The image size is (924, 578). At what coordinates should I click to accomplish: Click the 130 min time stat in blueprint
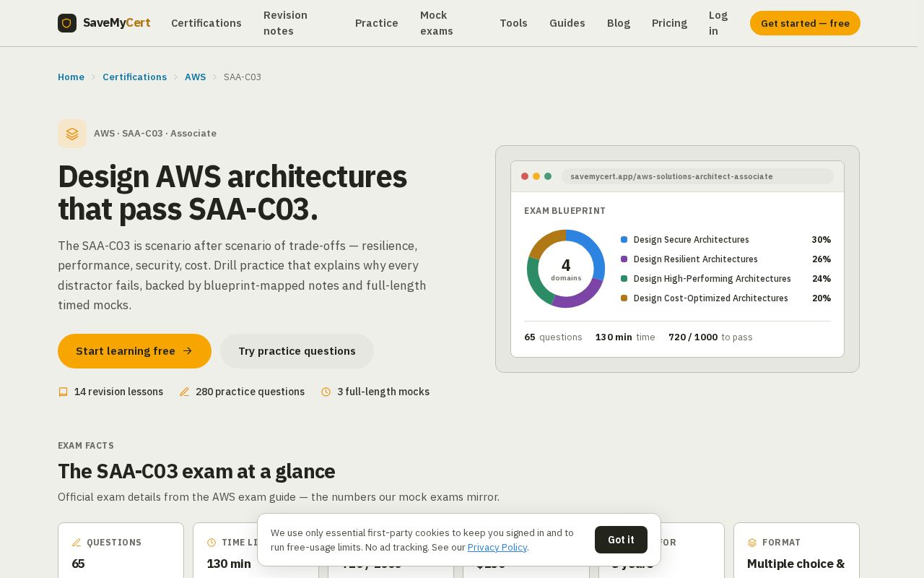(x=625, y=337)
